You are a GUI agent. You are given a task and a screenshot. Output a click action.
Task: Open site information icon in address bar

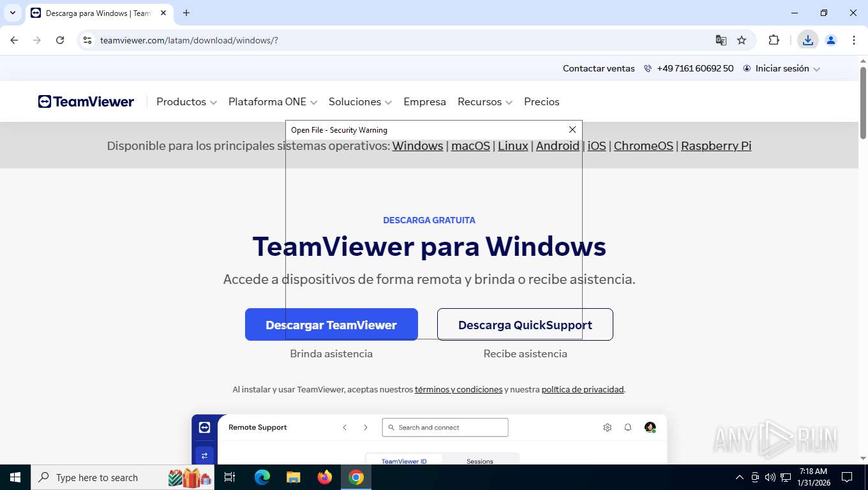pos(87,40)
